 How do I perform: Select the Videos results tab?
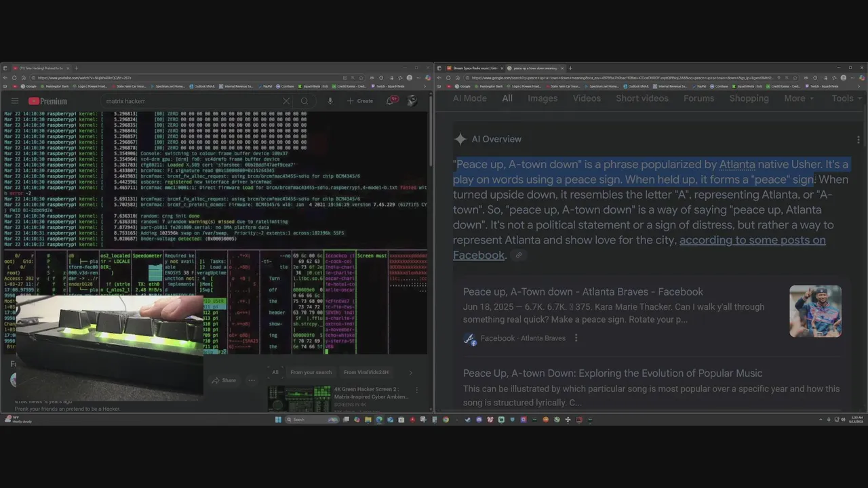point(587,98)
